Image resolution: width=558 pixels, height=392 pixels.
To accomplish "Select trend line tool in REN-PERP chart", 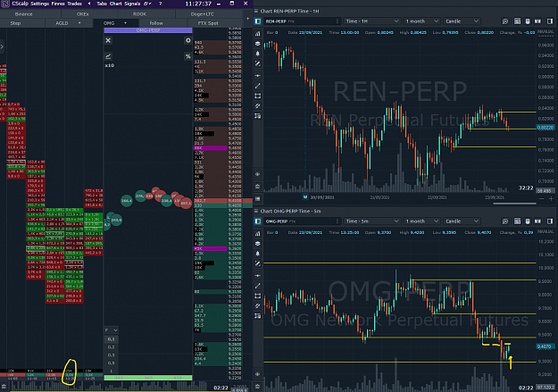I will 258,86.
